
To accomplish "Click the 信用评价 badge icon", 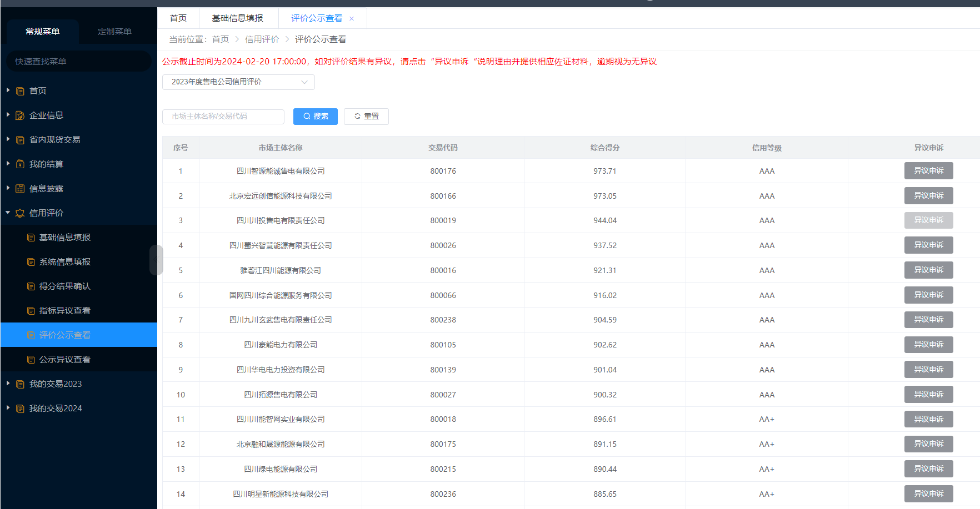I will coord(20,213).
